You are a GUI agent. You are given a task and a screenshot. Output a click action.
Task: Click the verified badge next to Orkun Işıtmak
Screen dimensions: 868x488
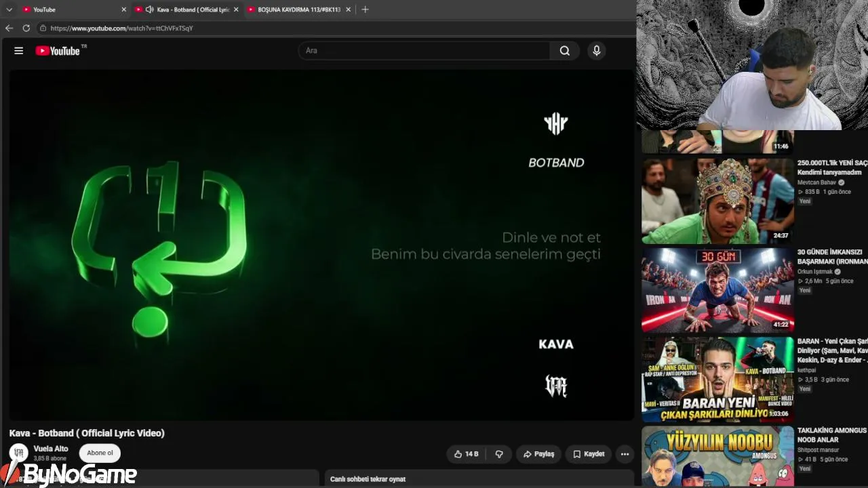837,272
